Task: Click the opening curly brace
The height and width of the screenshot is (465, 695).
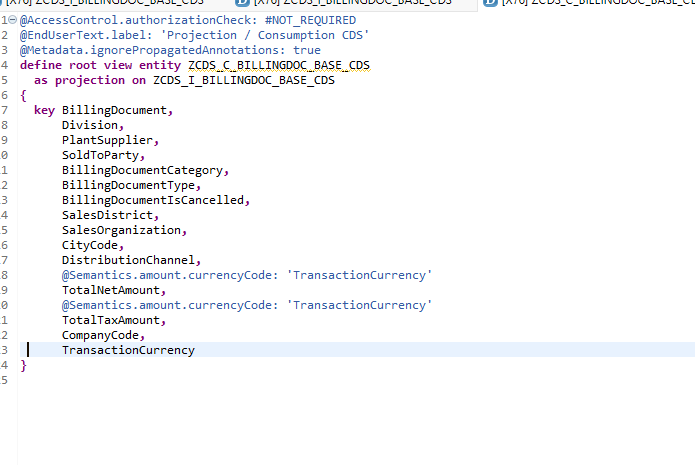Action: pyautogui.click(x=23, y=95)
